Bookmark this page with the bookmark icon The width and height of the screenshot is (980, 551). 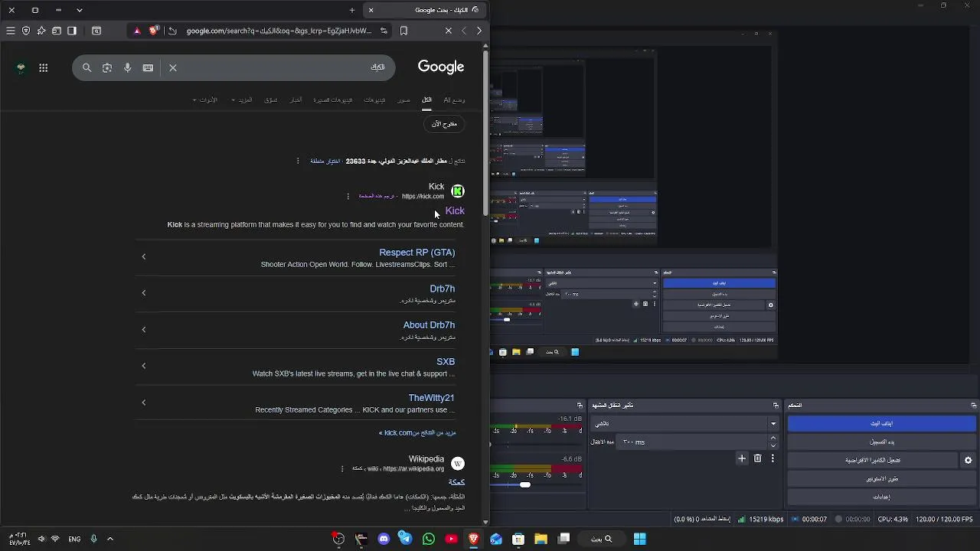pyautogui.click(x=403, y=31)
